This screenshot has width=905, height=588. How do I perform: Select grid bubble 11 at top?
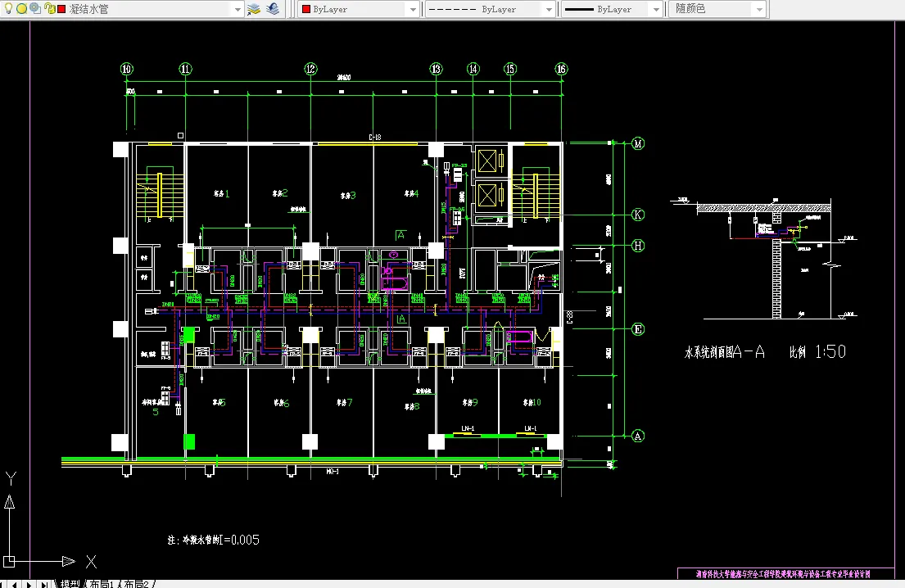click(185, 70)
